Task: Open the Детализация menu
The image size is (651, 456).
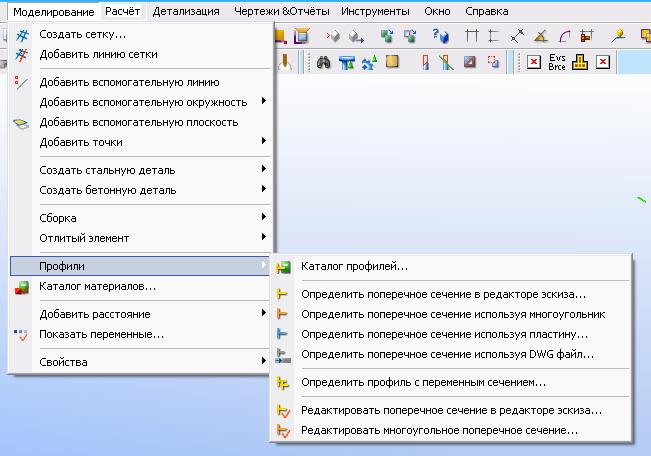Action: click(186, 11)
